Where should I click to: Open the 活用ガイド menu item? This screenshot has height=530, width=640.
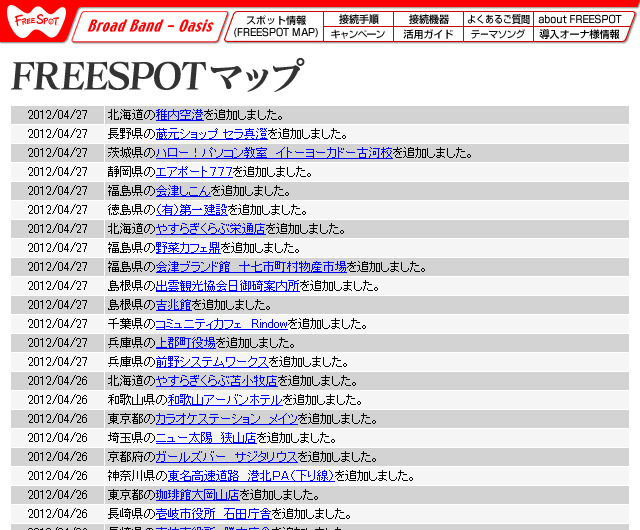(428, 34)
